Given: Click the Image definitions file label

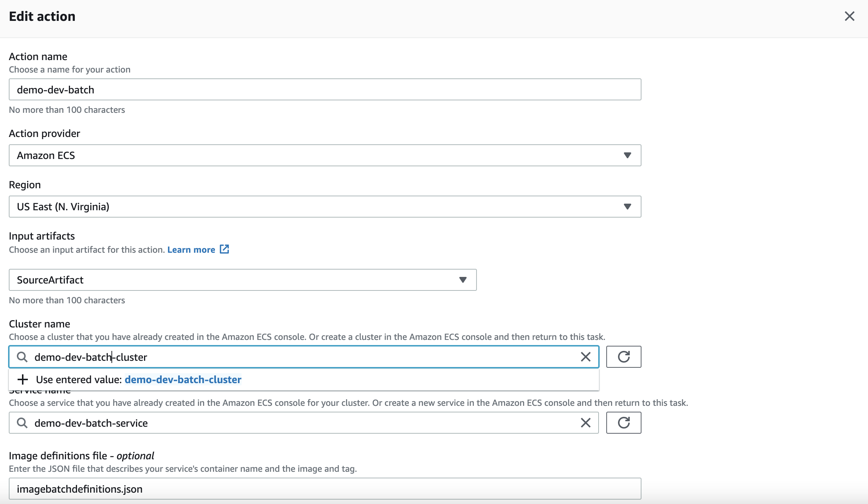Looking at the screenshot, I should [81, 456].
